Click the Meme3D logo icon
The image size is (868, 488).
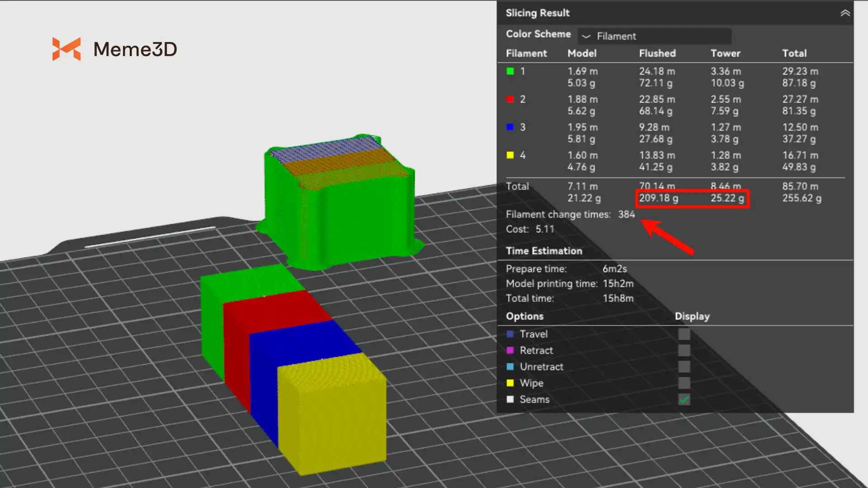click(x=66, y=49)
